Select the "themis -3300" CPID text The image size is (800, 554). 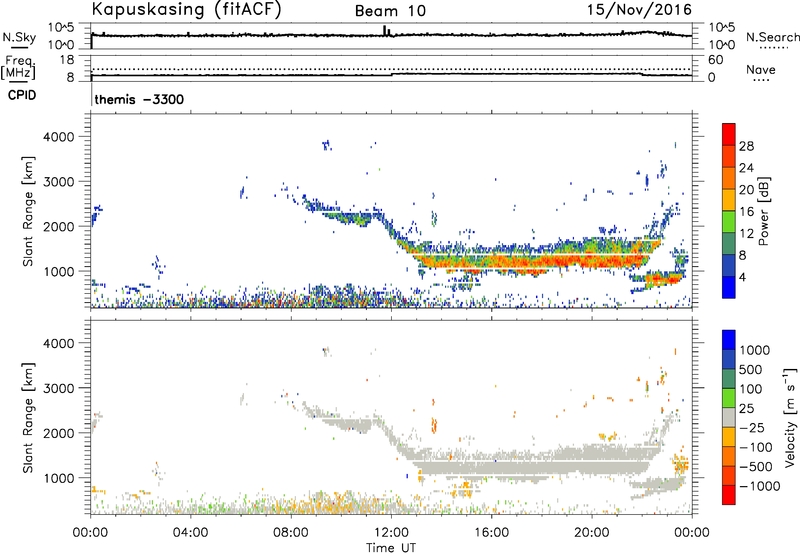point(139,99)
